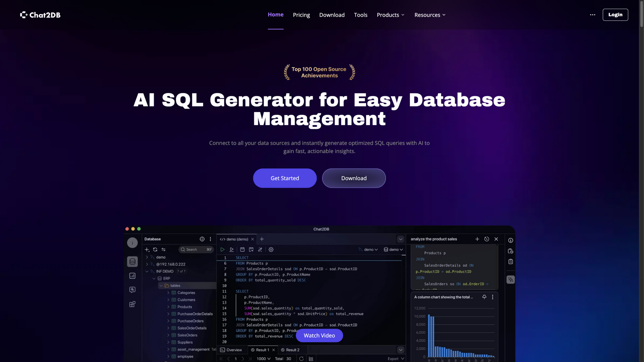644x362 pixels.
Task: Click the save icon in editor toolbar
Action: point(242,250)
